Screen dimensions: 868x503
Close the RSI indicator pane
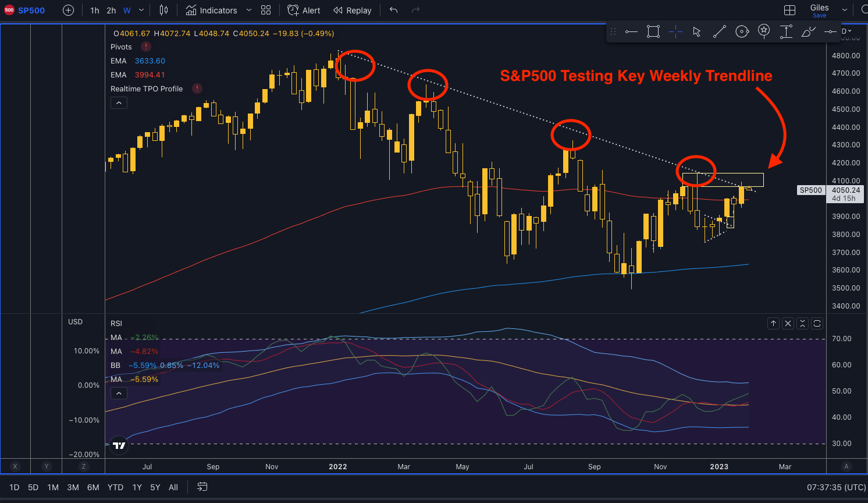click(x=788, y=323)
